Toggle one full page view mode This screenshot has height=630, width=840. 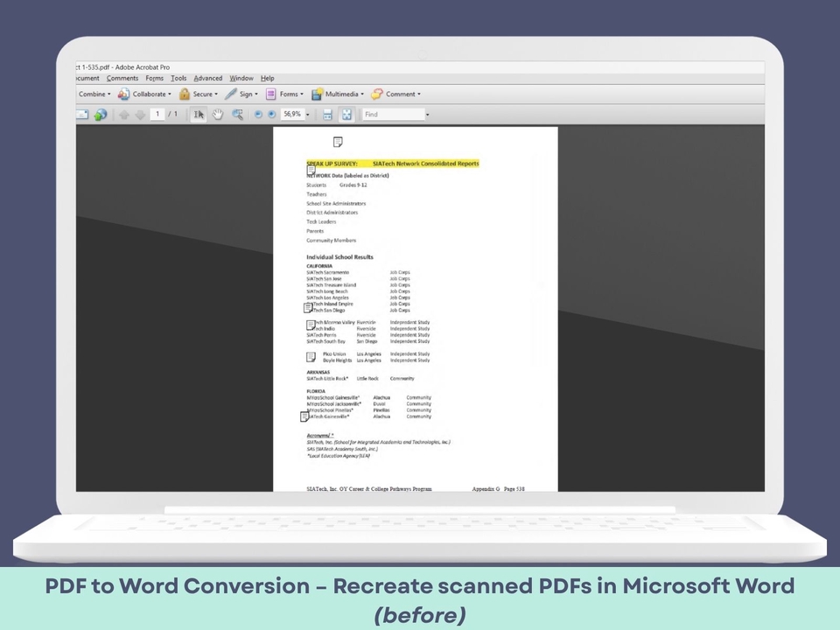(x=346, y=115)
